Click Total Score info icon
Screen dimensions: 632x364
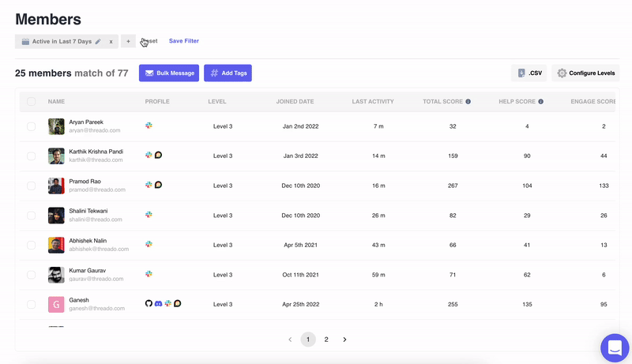coord(468,102)
